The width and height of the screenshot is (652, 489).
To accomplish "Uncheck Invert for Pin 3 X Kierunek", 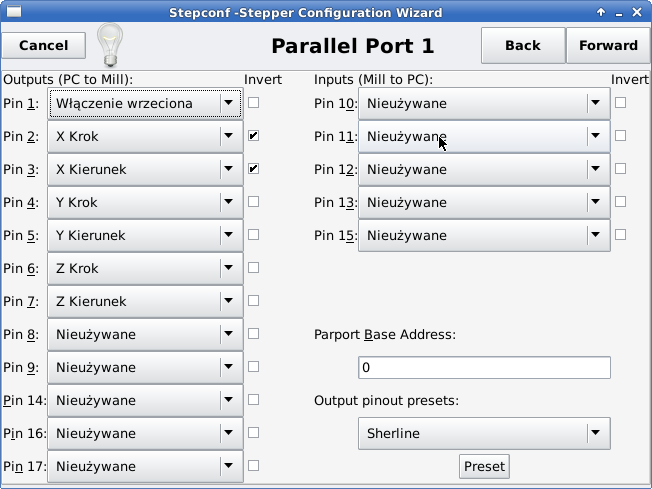I will pyautogui.click(x=253, y=168).
